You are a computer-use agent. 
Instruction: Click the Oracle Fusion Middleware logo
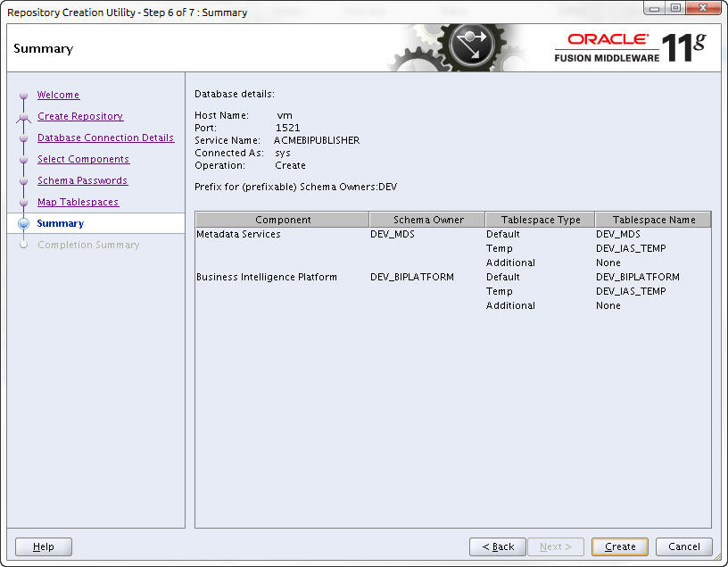pos(630,47)
